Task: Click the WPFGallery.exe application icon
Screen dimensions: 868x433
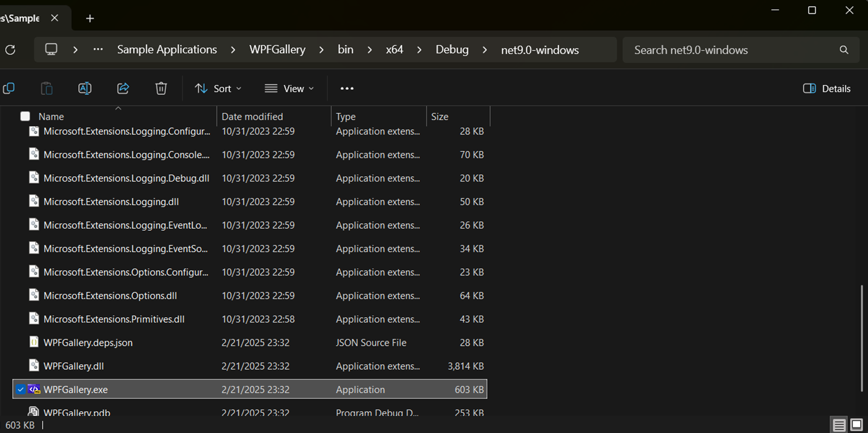Action: click(34, 389)
